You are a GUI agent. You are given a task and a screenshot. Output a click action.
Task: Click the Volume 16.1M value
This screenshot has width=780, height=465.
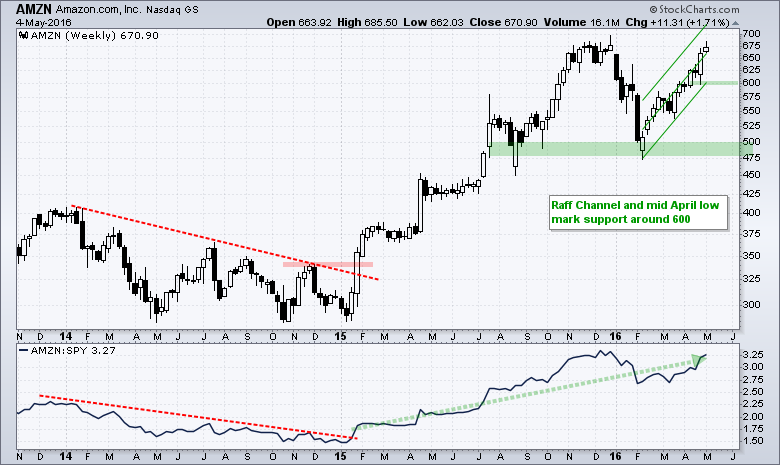pyautogui.click(x=582, y=22)
